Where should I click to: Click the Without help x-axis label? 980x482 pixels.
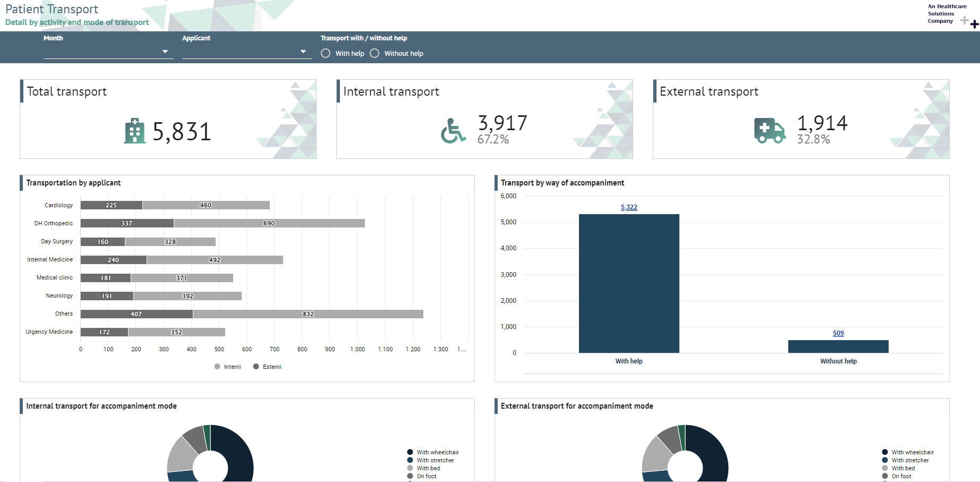tap(838, 361)
